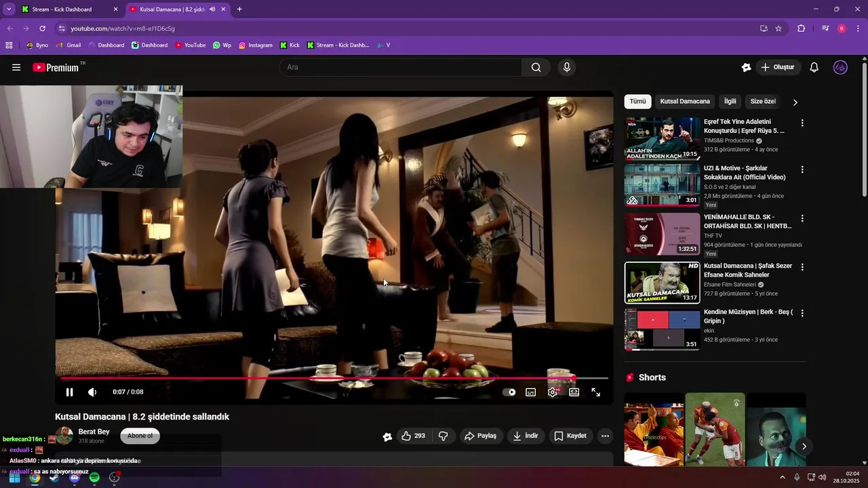Viewport: 868px width, 488px height.
Task: Select the Kutsal Damacana filter chip
Action: coord(685,102)
